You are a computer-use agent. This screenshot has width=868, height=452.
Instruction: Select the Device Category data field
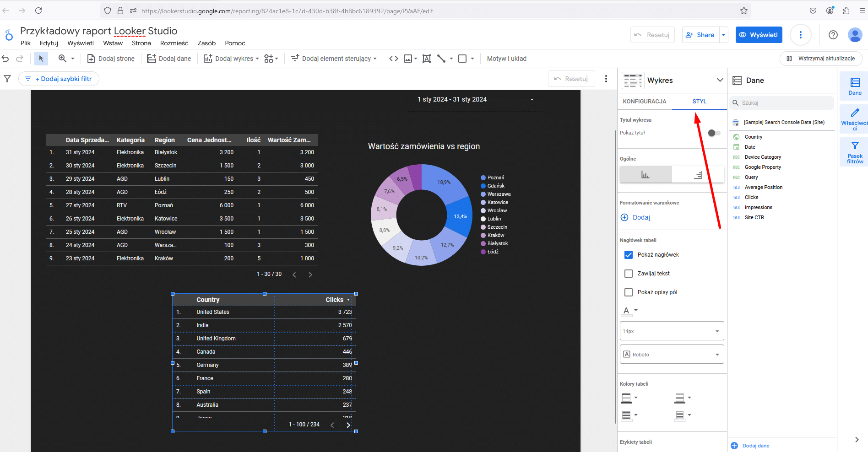coord(763,157)
